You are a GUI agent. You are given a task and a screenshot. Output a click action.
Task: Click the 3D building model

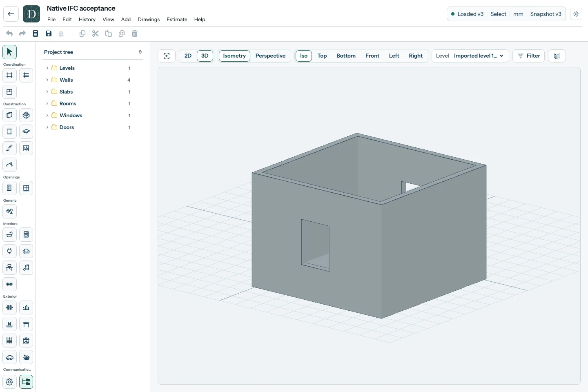click(369, 226)
